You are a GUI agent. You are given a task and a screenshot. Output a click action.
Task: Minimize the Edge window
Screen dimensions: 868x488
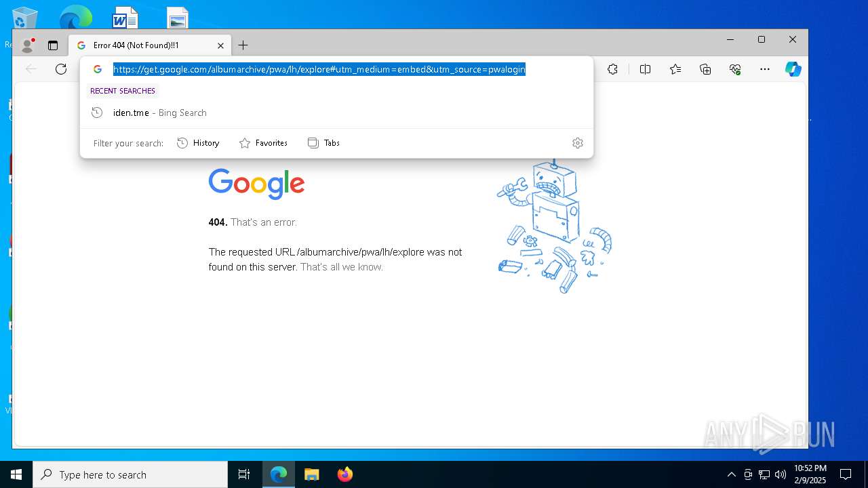(730, 39)
